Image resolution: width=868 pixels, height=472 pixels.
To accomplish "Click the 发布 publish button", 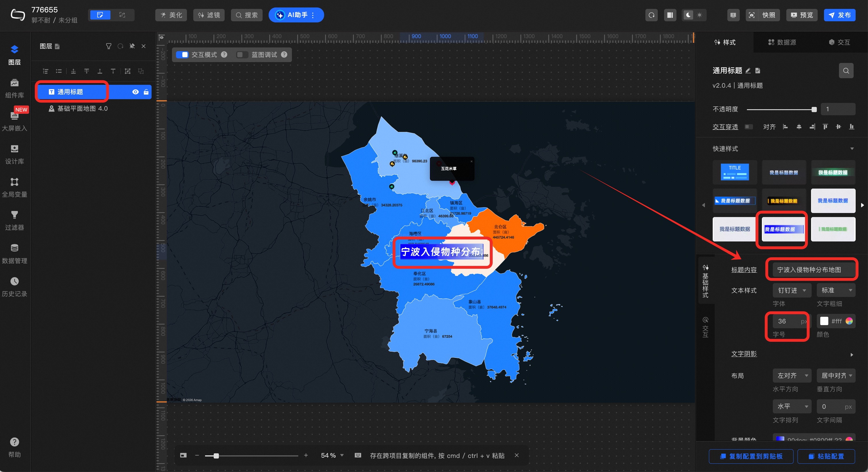I will tap(839, 15).
